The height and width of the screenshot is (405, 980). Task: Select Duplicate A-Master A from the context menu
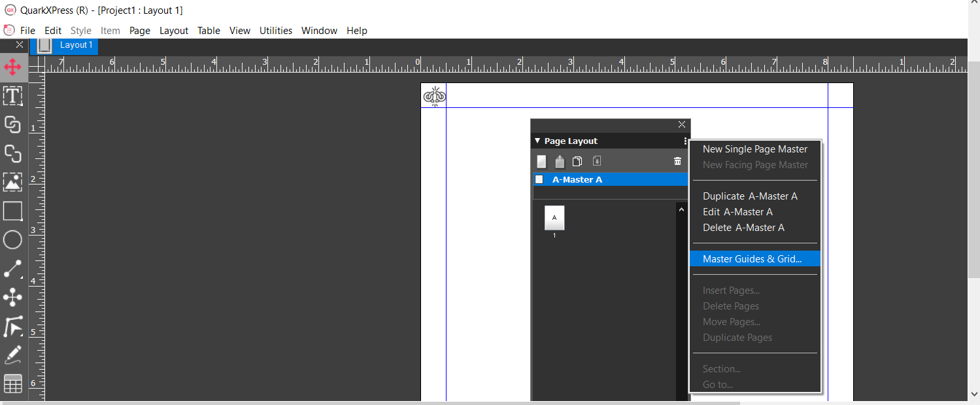[749, 196]
